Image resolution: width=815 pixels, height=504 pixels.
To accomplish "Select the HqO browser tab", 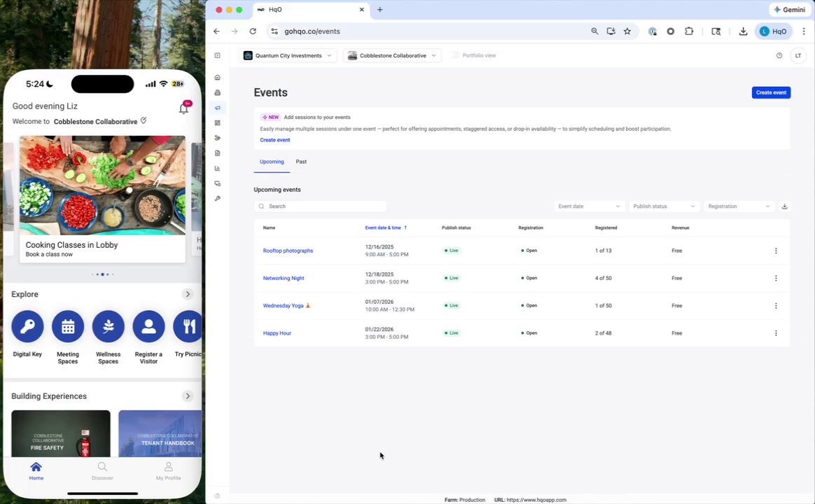I will click(x=312, y=9).
